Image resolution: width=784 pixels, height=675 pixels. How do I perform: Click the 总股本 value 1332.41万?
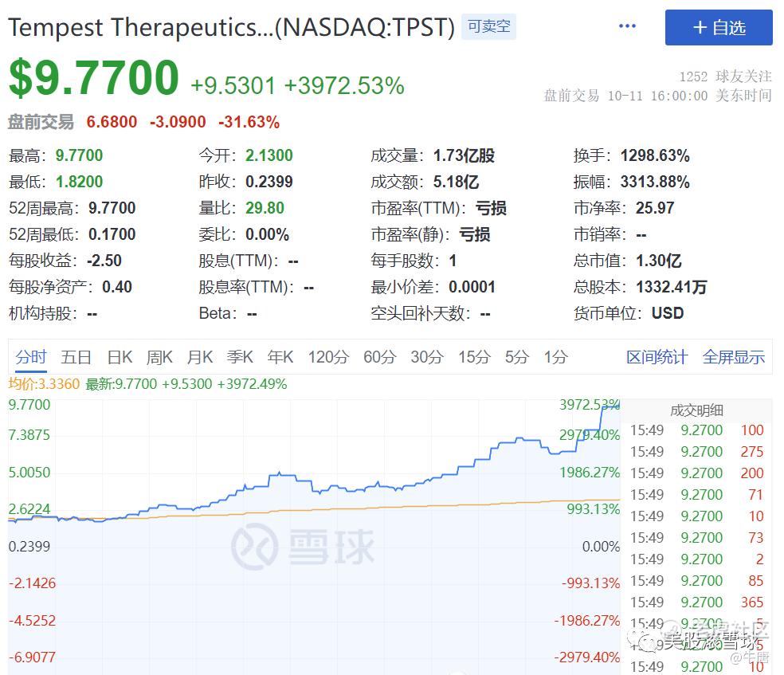(x=672, y=287)
